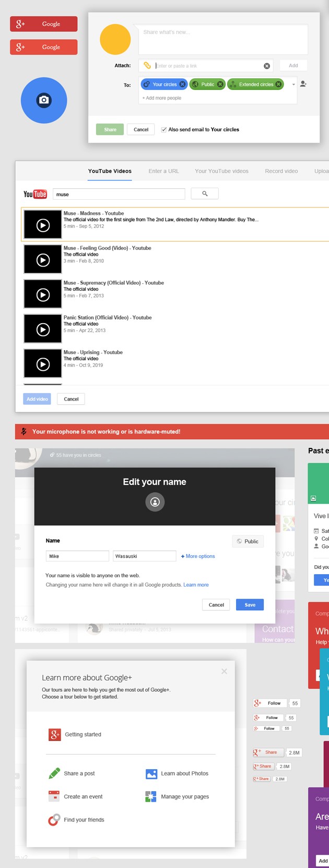This screenshot has height=868, width=329.
Task: Open the Learn more link about name changes
Action: tap(196, 585)
